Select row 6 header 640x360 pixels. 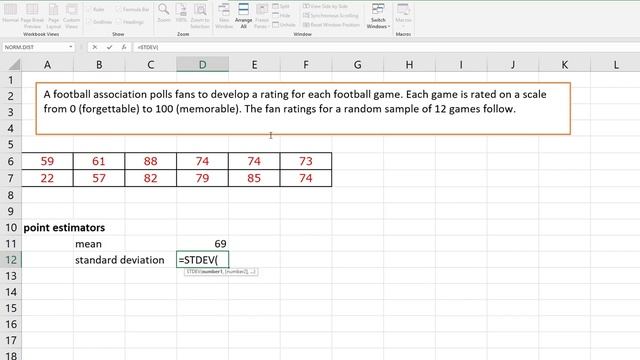[x=11, y=161]
